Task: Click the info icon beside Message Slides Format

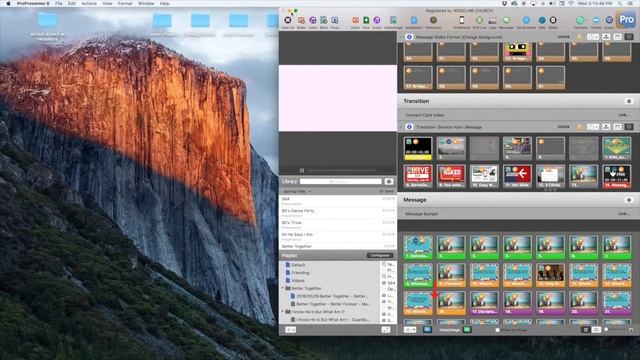Action: pyautogui.click(x=409, y=37)
